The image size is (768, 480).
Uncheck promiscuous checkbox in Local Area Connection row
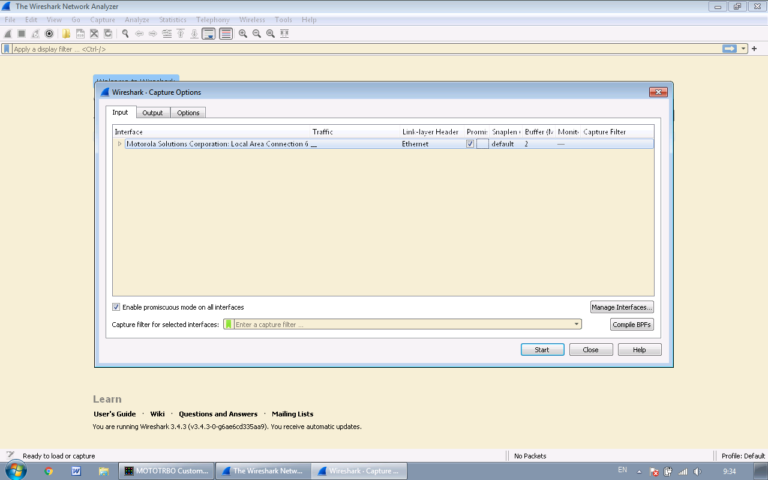tap(470, 144)
